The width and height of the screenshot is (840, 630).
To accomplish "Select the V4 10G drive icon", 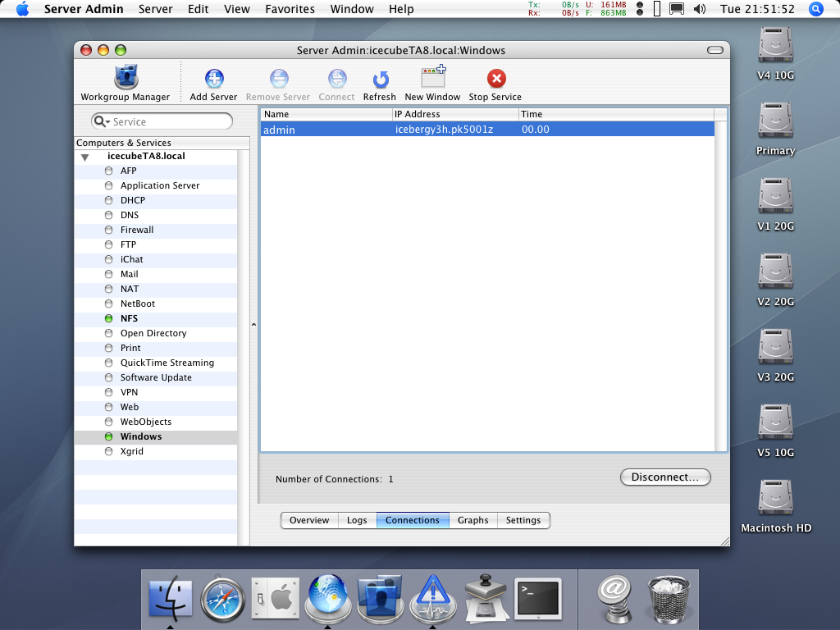I will coord(775,45).
